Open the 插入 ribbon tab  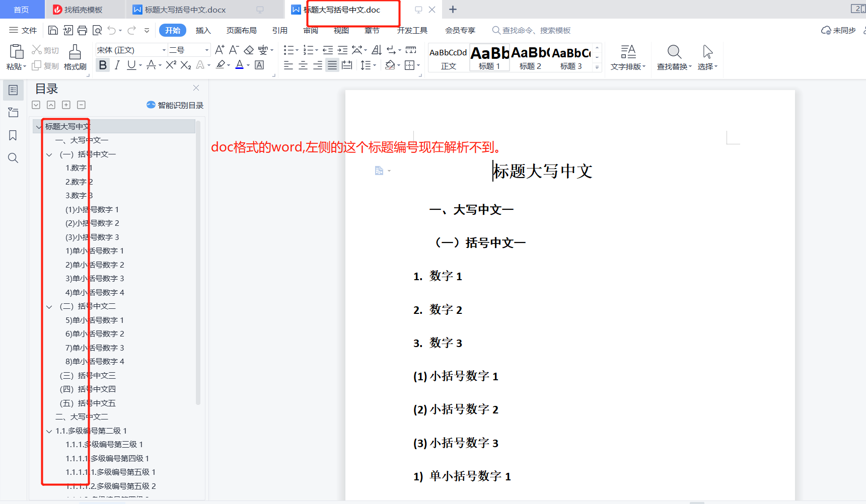click(x=203, y=30)
